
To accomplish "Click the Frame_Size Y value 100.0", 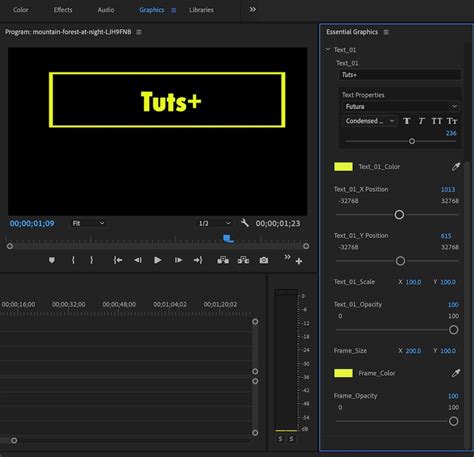I will [x=448, y=351].
